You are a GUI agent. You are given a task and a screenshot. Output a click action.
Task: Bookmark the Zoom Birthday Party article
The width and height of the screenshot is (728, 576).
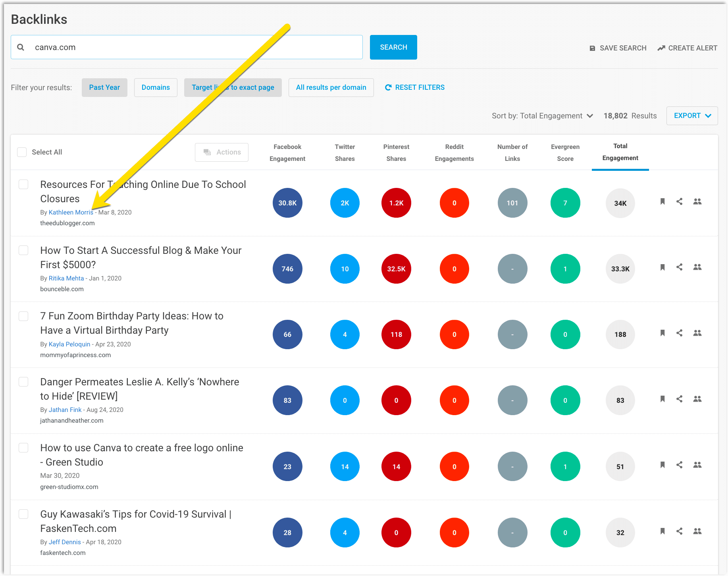[663, 333]
